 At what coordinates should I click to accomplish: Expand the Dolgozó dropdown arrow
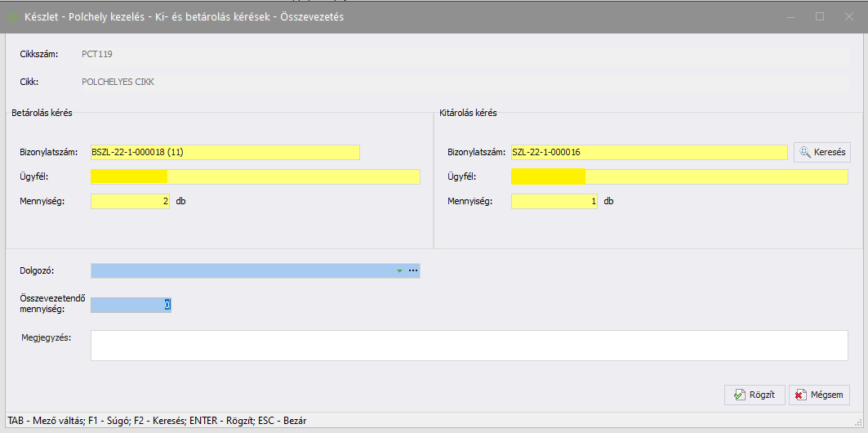pos(399,270)
